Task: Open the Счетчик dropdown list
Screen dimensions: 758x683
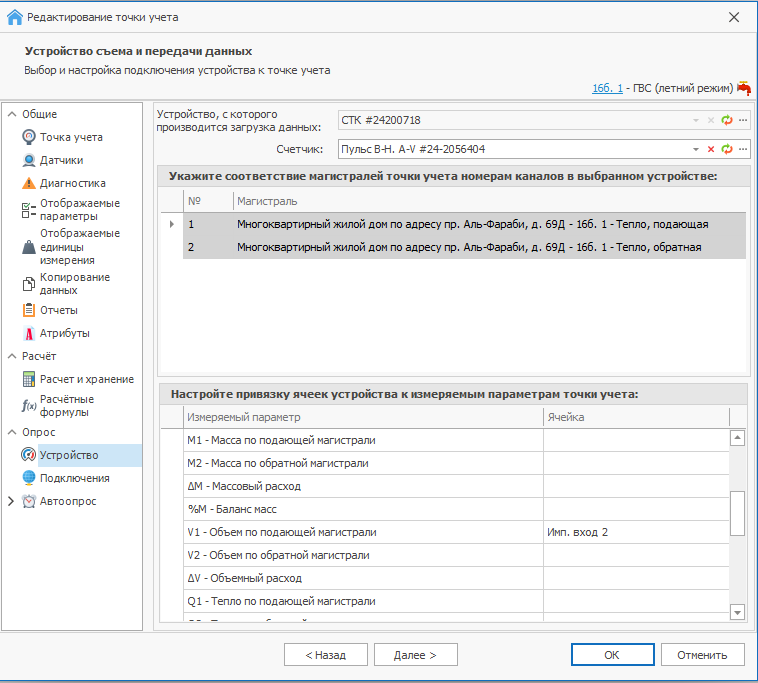Action: tap(696, 149)
